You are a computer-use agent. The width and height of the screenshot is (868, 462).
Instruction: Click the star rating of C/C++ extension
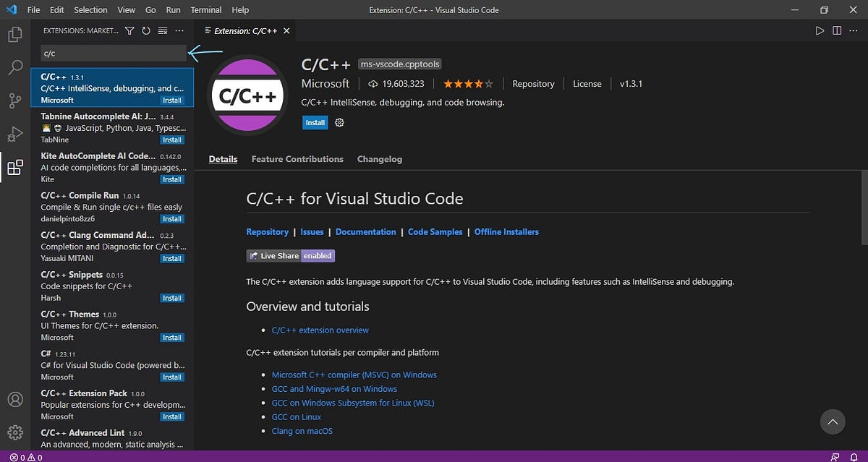tap(469, 84)
